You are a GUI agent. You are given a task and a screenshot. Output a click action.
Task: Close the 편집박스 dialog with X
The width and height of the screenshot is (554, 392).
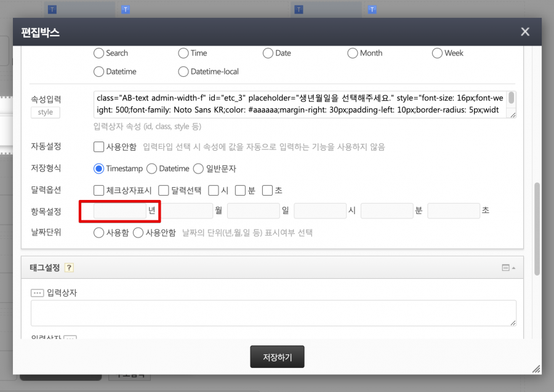point(524,32)
